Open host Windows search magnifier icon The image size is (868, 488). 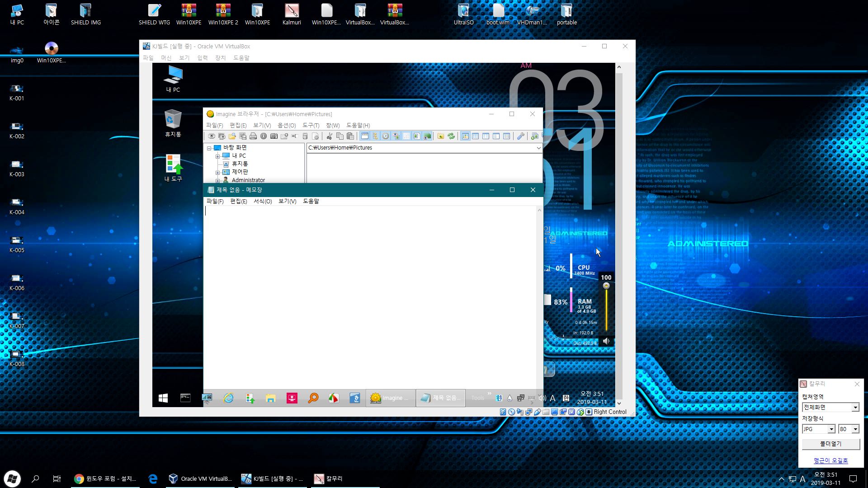tap(35, 479)
